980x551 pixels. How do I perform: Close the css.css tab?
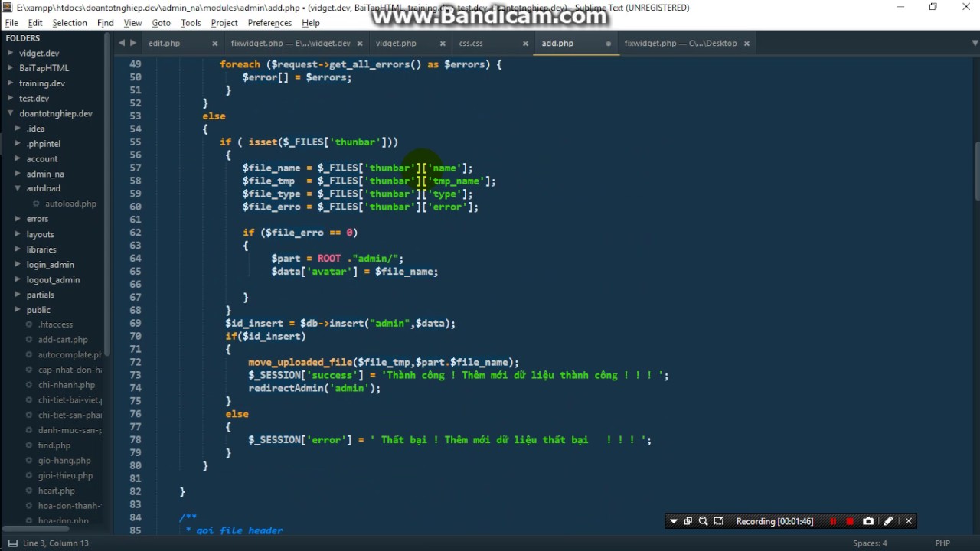coord(525,44)
